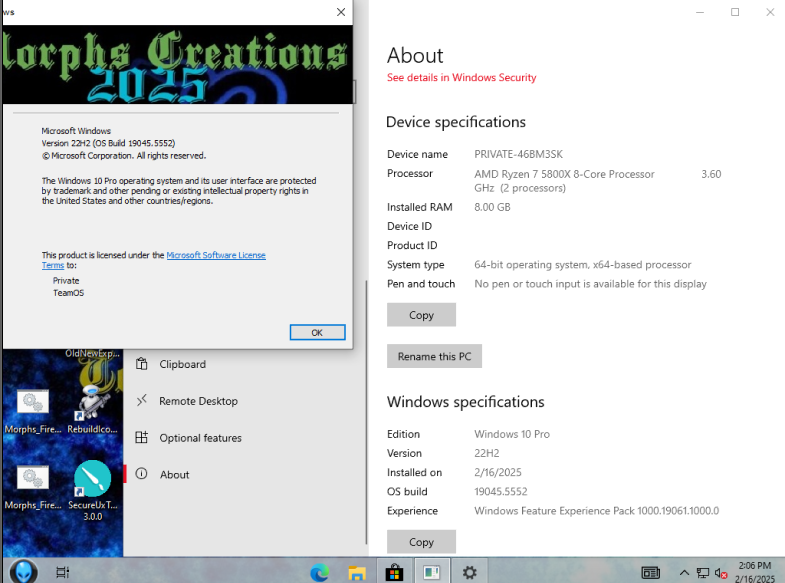Open File Explorer from the taskbar
785x583 pixels.
[x=356, y=572]
